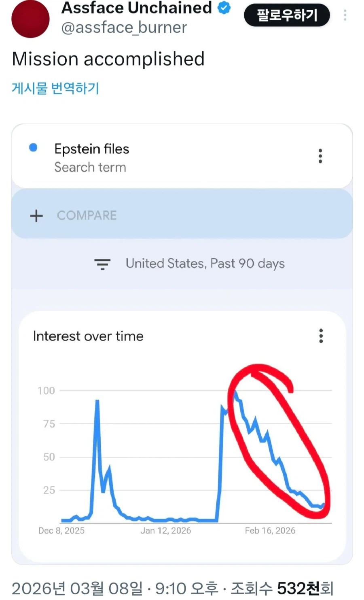Click the Feb 16, 2026 axis label
The height and width of the screenshot is (600, 364).
[x=270, y=530]
